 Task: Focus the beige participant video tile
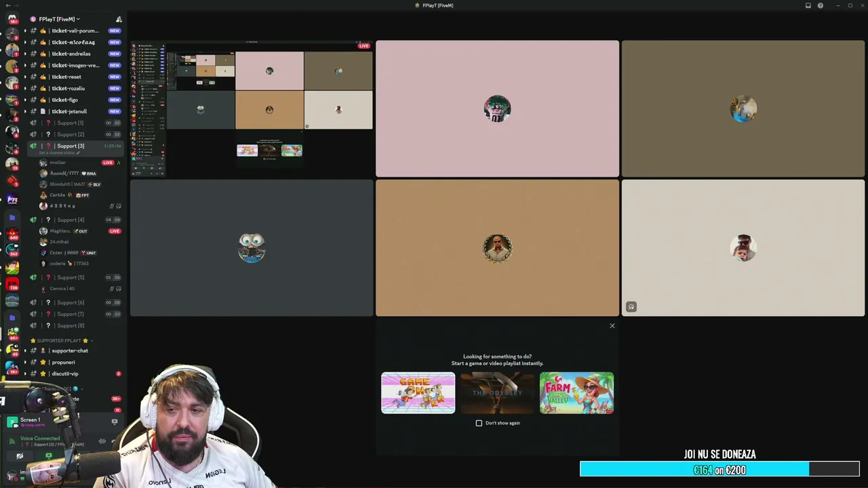[743, 248]
